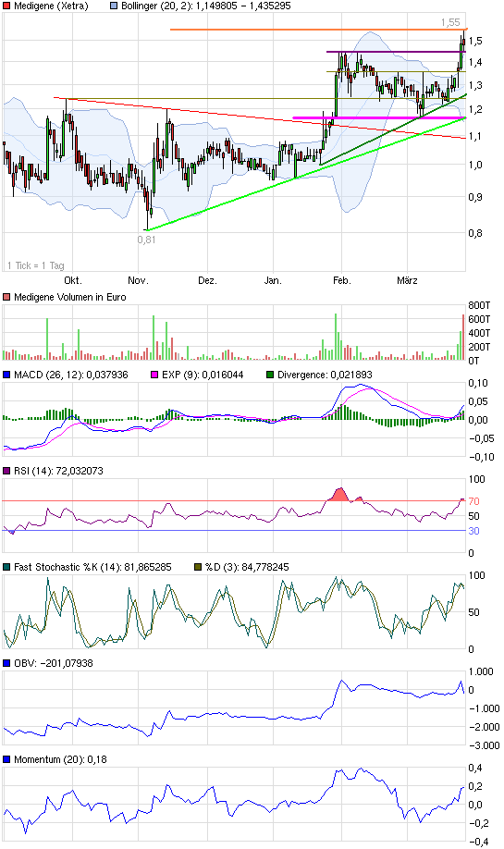Click the '0,4' Momentum axis value
This screenshot has height=849, width=504.
tap(475, 768)
